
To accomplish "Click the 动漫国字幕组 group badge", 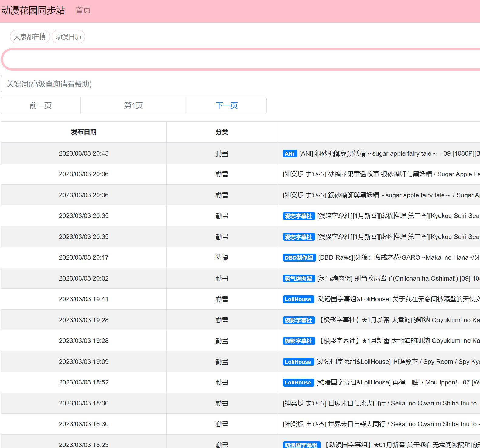I will pos(301,445).
